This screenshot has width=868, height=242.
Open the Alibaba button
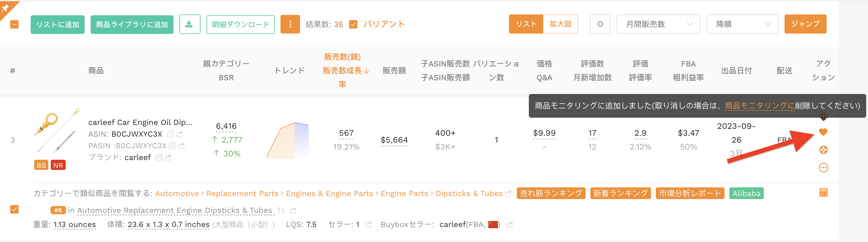[746, 193]
